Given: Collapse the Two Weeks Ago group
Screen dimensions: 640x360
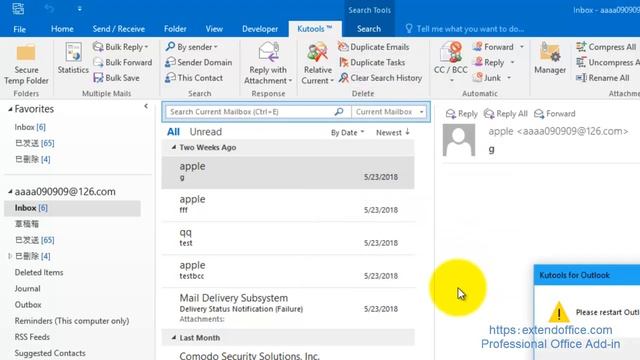Looking at the screenshot, I should pyautogui.click(x=173, y=147).
